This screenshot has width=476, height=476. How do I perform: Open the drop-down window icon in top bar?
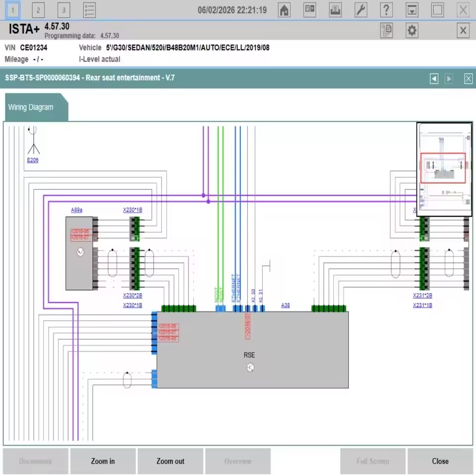[x=412, y=10]
